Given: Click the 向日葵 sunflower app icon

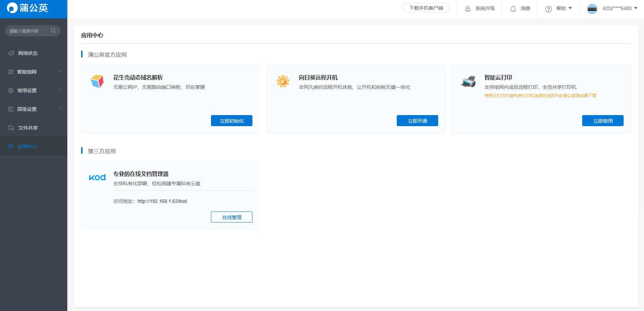Looking at the screenshot, I should pyautogui.click(x=283, y=81).
